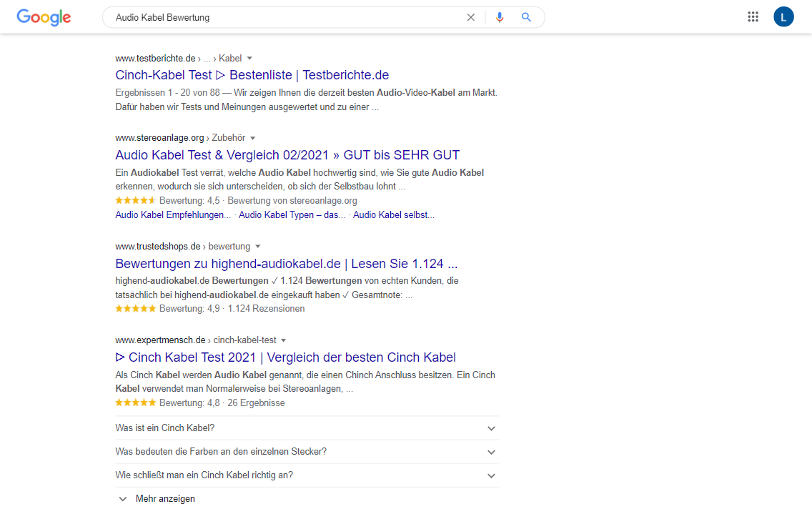
Task: Click the magnifying glass search button
Action: tap(526, 17)
